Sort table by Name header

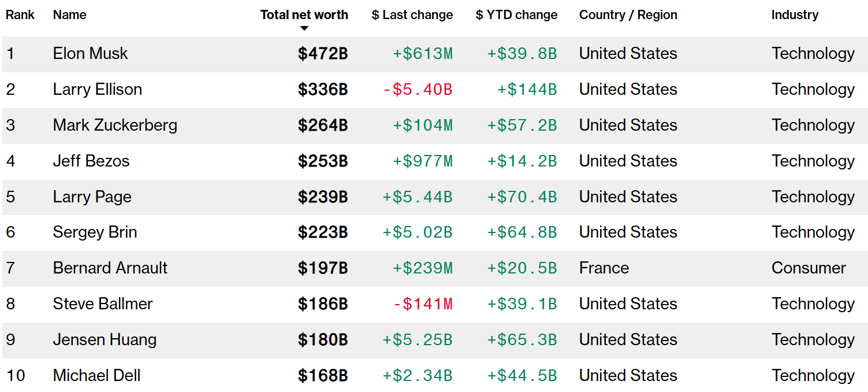[x=69, y=15]
